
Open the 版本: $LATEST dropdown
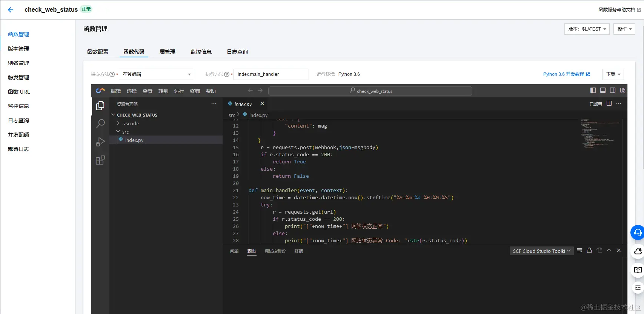point(587,29)
